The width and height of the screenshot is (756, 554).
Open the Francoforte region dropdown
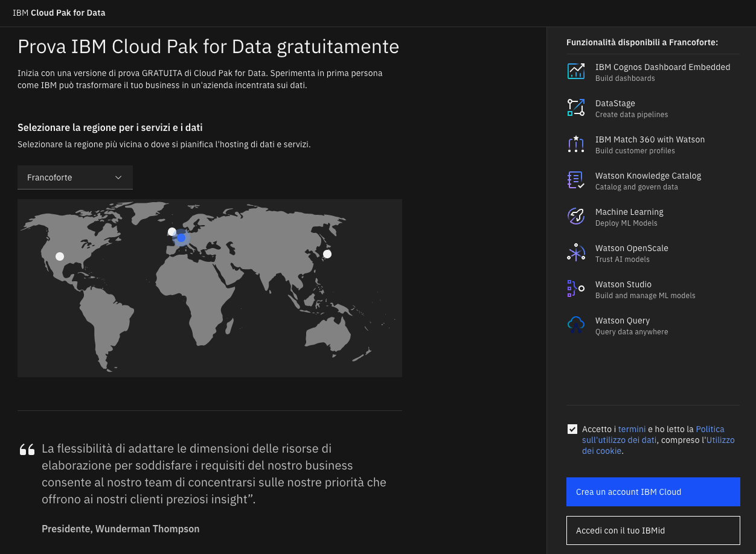click(75, 177)
